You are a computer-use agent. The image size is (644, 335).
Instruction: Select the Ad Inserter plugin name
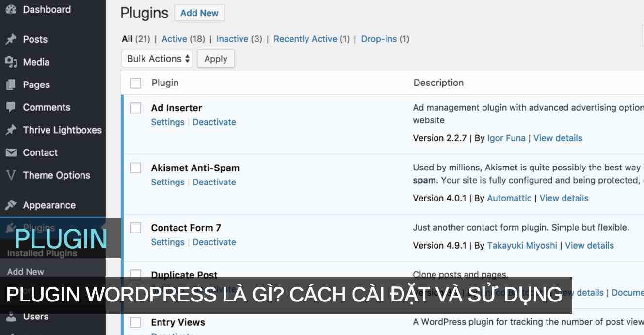177,108
